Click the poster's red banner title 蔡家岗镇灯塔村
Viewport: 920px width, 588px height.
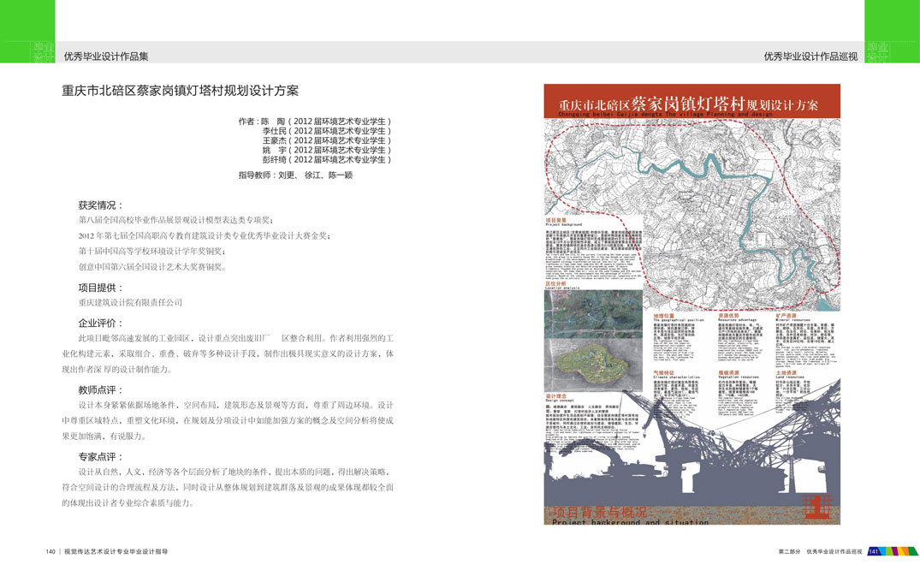pyautogui.click(x=688, y=104)
